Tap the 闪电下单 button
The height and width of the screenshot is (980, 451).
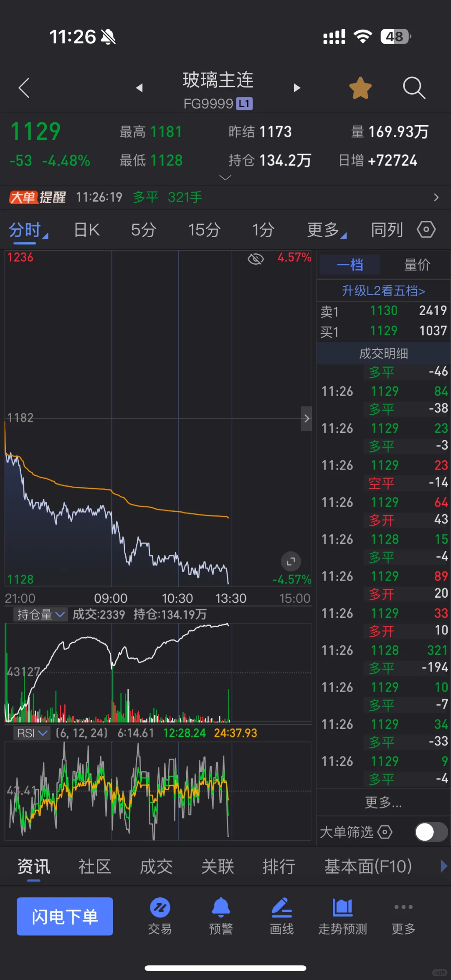click(65, 916)
